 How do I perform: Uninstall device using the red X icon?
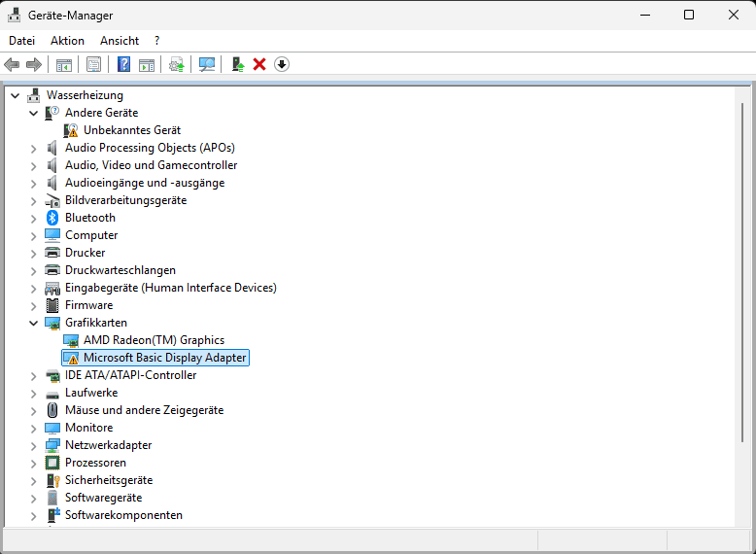point(259,64)
